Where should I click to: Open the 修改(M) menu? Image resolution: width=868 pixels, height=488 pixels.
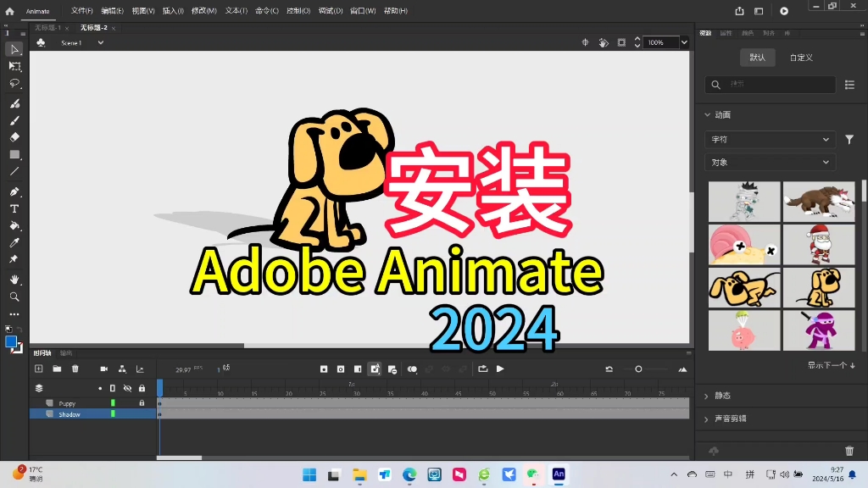pyautogui.click(x=203, y=10)
